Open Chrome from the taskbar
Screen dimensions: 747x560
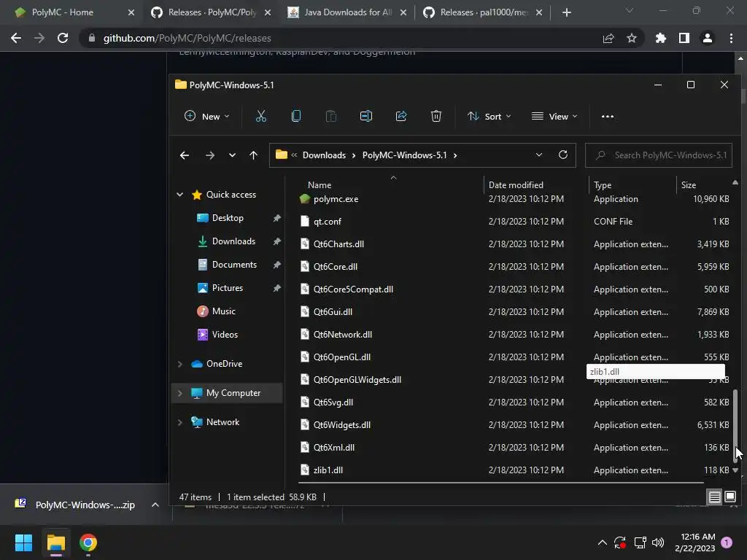click(x=88, y=542)
